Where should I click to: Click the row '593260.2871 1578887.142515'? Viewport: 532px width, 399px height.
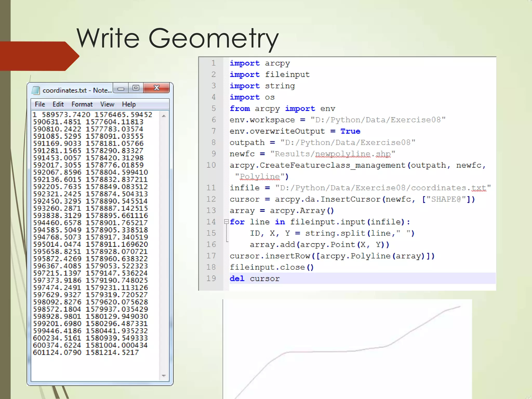point(90,208)
